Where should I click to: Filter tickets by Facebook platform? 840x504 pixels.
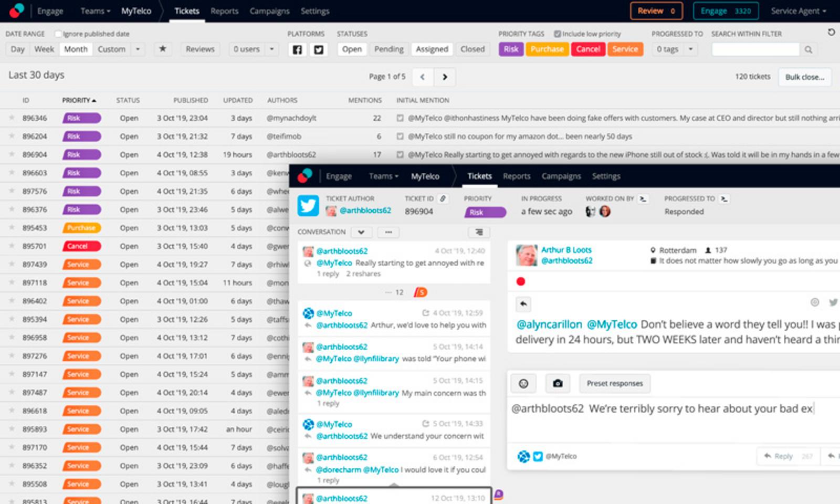(x=297, y=49)
